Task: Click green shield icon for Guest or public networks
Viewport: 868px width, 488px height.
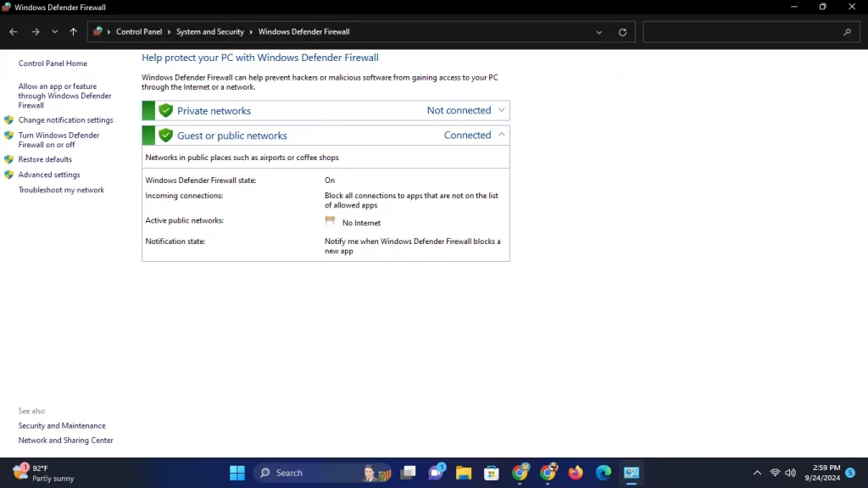Action: (x=165, y=135)
